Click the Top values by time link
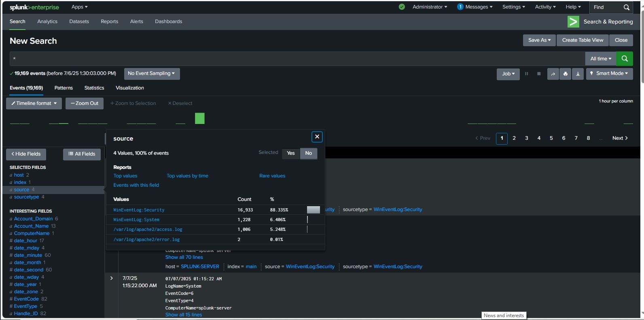644x320 pixels. point(187,176)
